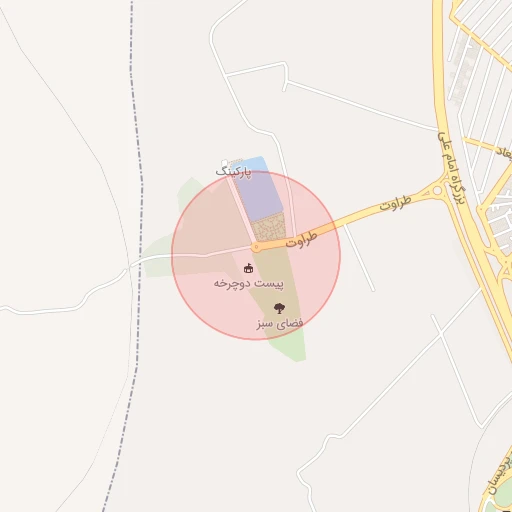Select the پیست دوچرخه label
512x512 pixels.
[248, 284]
